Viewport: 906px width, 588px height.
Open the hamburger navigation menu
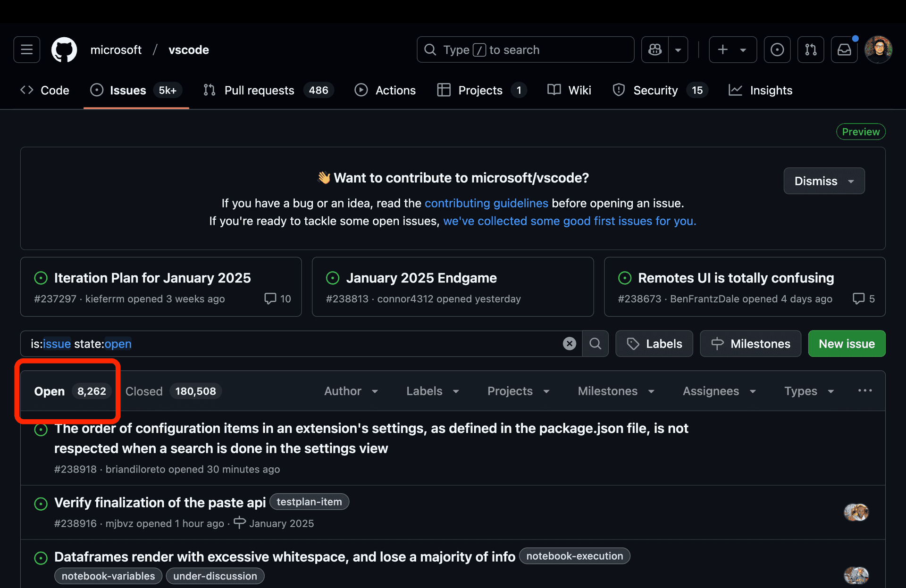[27, 50]
